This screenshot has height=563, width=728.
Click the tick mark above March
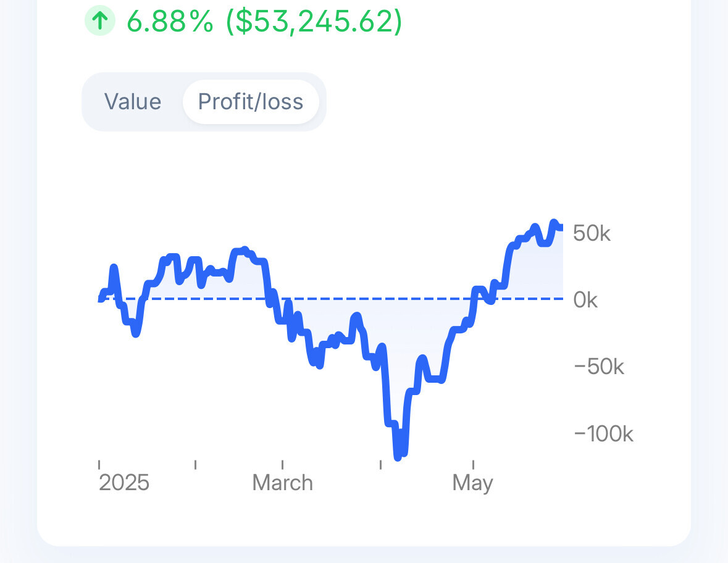coord(282,464)
